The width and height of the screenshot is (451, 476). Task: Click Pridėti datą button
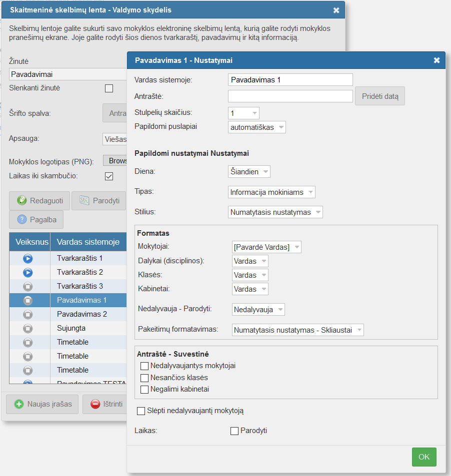379,96
